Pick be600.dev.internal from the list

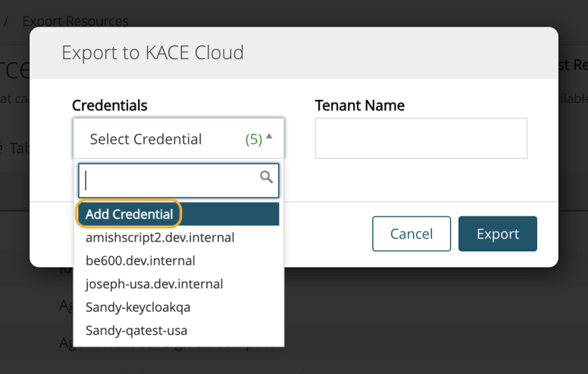(x=140, y=260)
